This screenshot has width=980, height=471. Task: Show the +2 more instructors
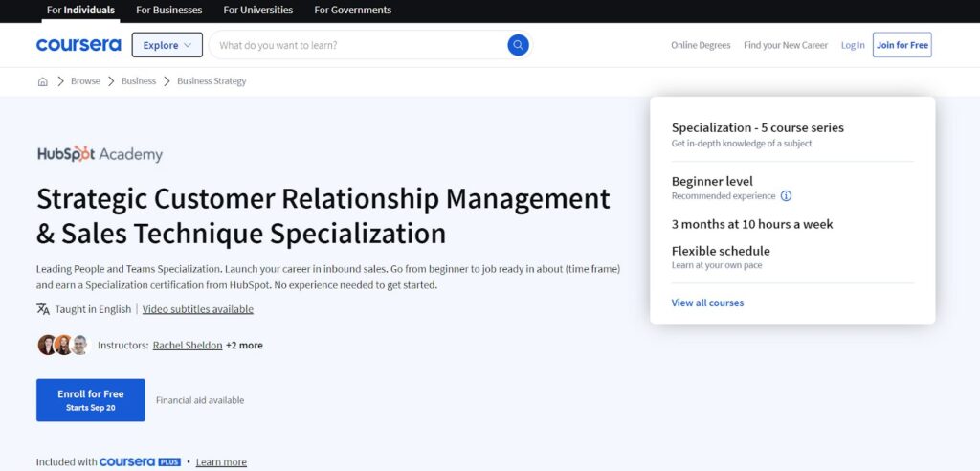(244, 346)
